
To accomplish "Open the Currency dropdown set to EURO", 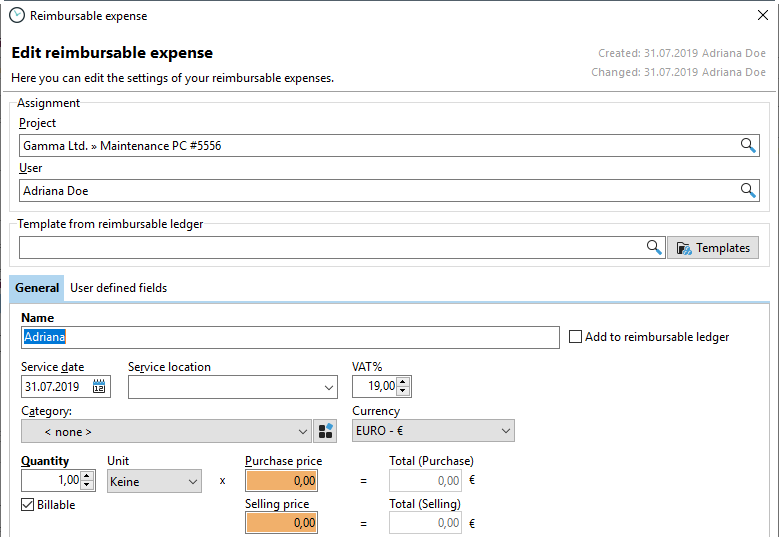I will pyautogui.click(x=505, y=432).
